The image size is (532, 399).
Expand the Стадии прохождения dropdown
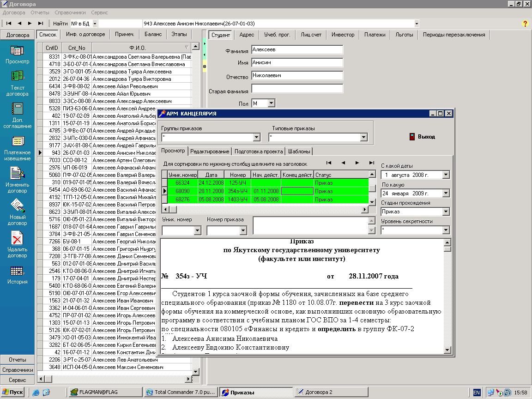pos(446,212)
